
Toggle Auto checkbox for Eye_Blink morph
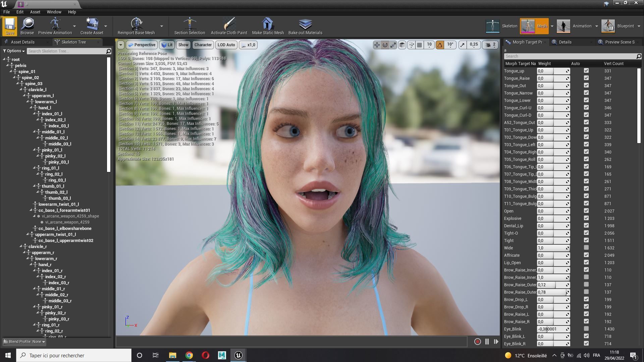tap(586, 329)
